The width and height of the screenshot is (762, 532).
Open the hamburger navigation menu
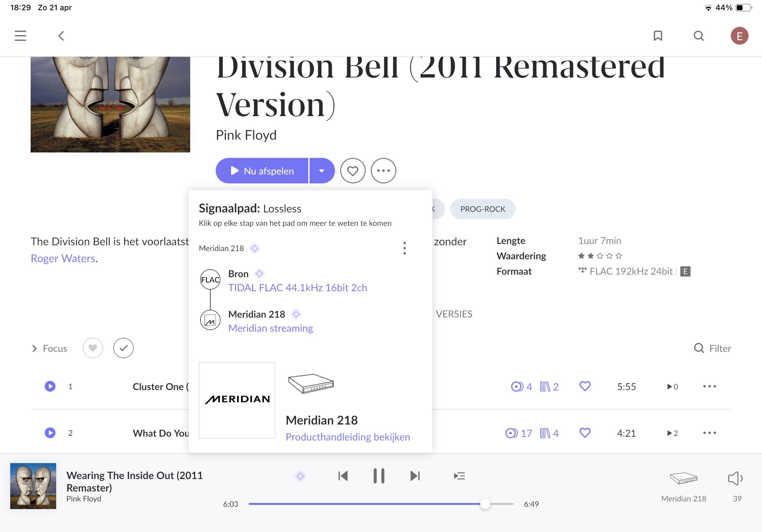coord(20,36)
